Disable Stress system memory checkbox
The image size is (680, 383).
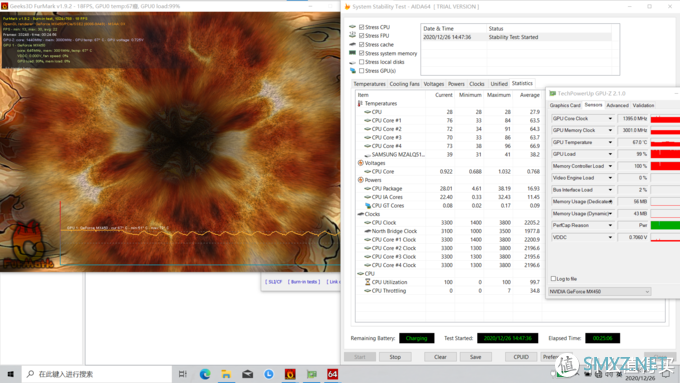pos(362,53)
